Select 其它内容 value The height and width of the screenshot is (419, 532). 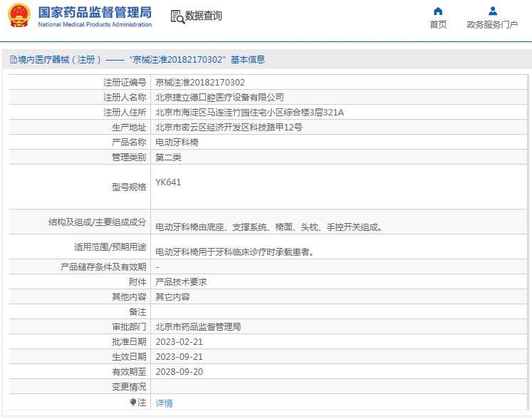[172, 296]
